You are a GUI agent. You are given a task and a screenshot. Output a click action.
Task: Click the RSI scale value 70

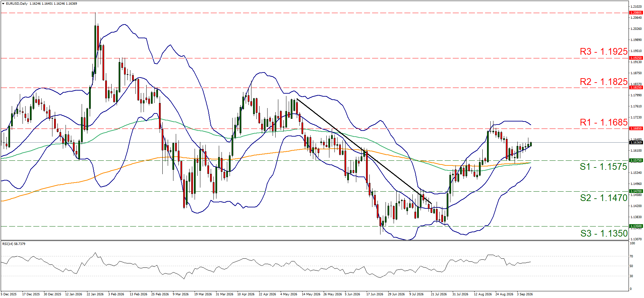(631, 256)
